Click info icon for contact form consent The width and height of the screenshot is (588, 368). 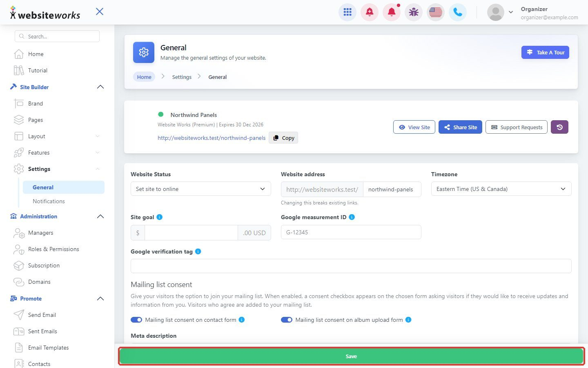[x=242, y=320]
